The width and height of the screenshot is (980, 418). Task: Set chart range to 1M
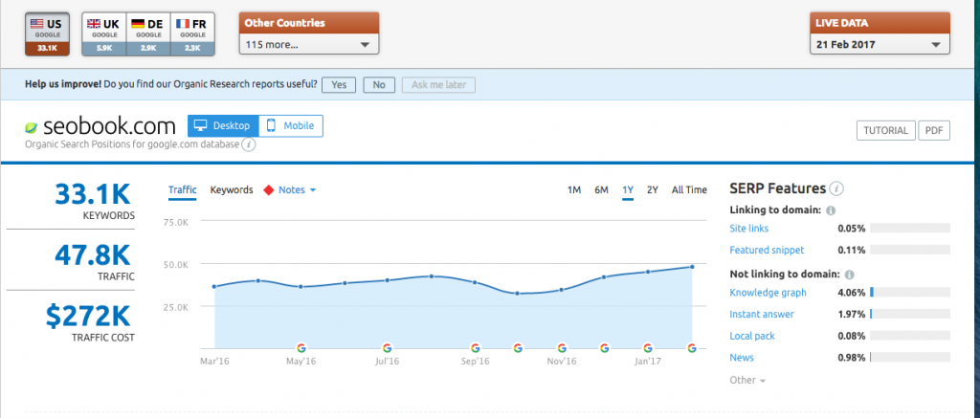(x=574, y=190)
